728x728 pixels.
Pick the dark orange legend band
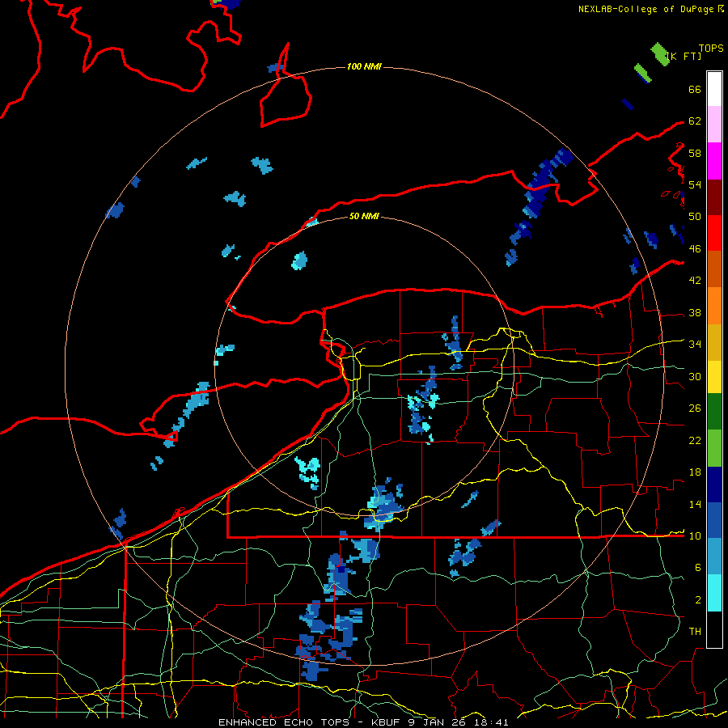[x=714, y=269]
